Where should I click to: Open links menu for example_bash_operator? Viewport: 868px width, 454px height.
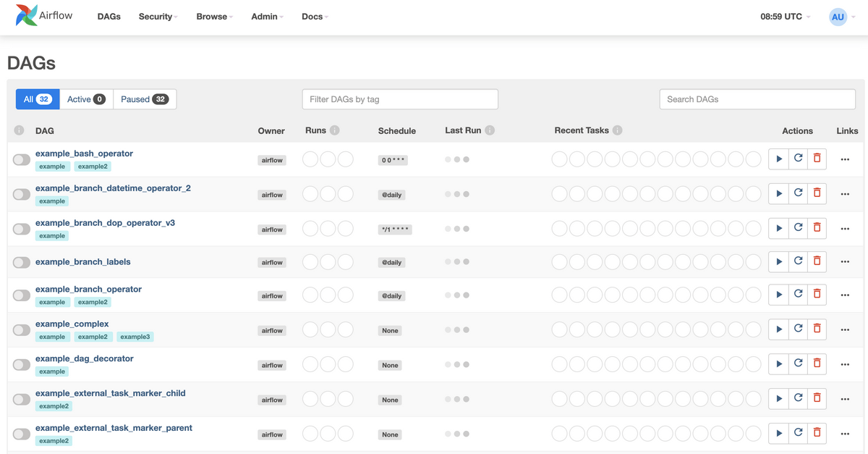[845, 159]
